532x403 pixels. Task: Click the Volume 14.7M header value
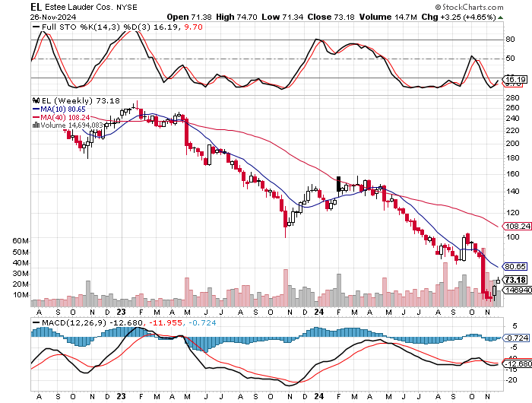click(388, 17)
